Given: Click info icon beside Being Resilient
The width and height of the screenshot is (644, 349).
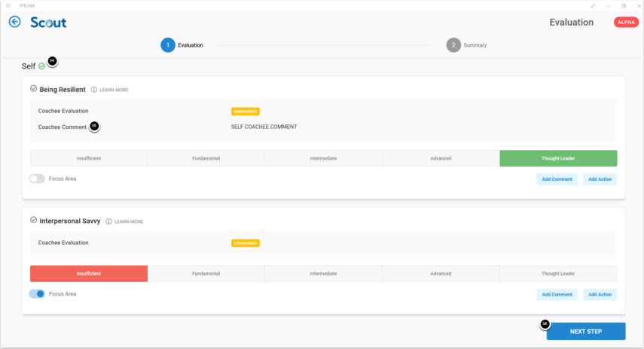Looking at the screenshot, I should (x=94, y=90).
